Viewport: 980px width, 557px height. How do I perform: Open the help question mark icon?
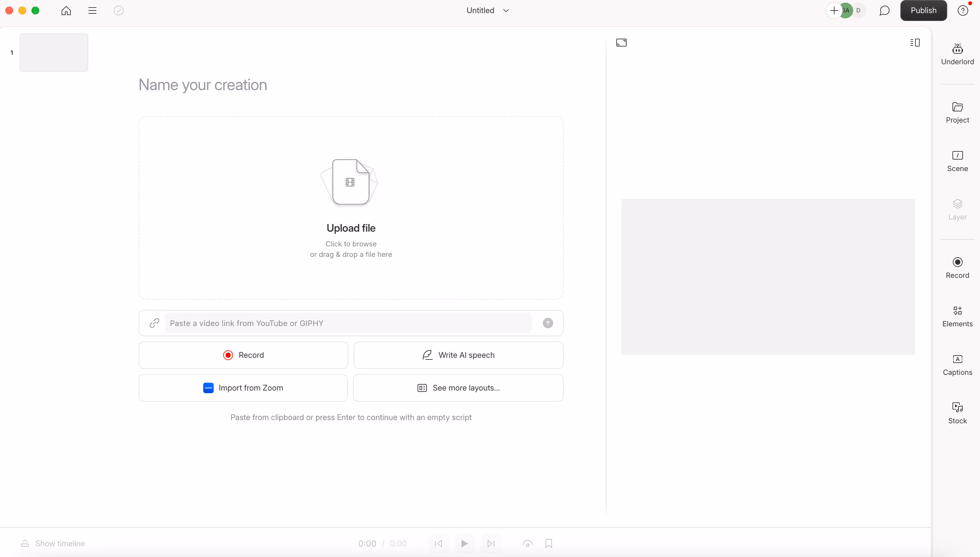click(x=963, y=11)
